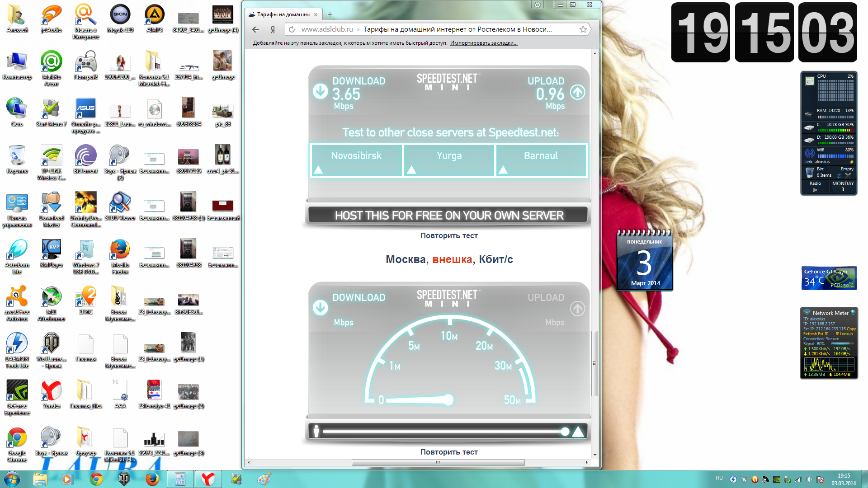The image size is (868, 488).
Task: Select the 'Тарифы на домашни' browser tab
Action: coord(283,14)
